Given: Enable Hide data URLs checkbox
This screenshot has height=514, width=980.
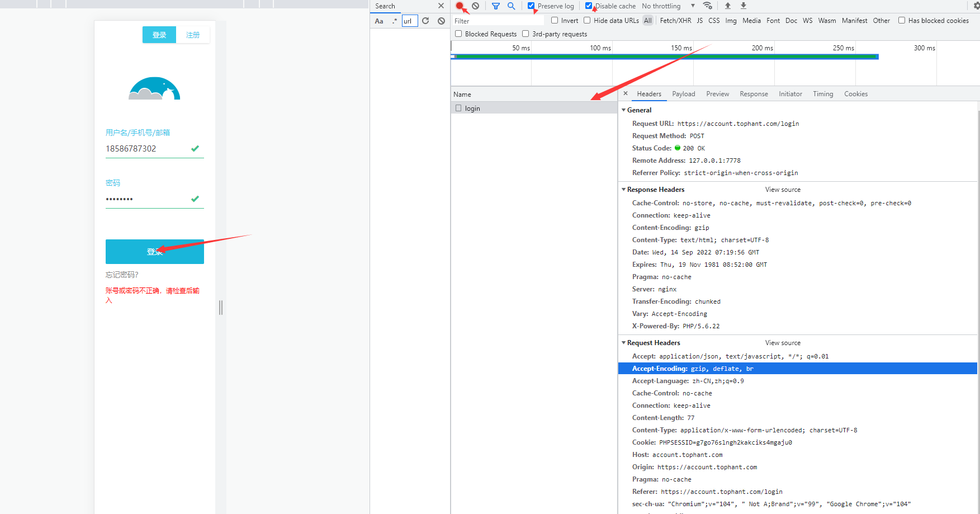Looking at the screenshot, I should click(x=587, y=21).
